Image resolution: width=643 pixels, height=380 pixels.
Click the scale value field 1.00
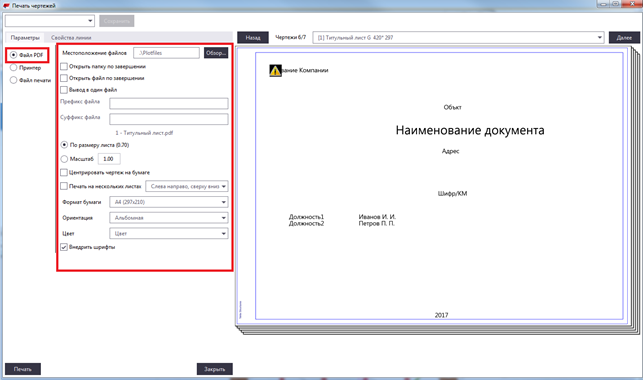click(x=109, y=159)
